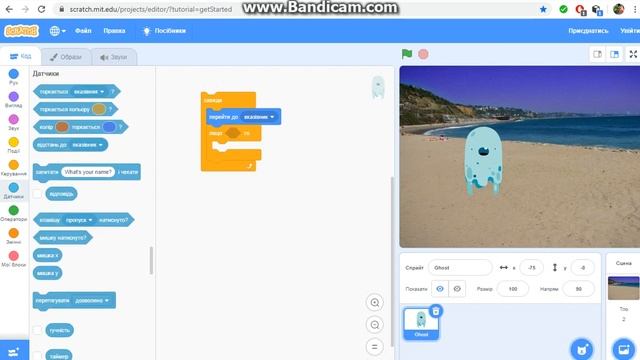Tick the відповідь reporter checkbox
This screenshot has width=640, height=360.
(x=37, y=194)
